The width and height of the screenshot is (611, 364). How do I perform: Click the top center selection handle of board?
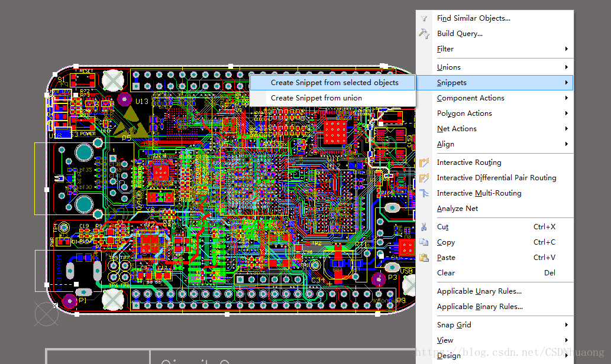point(230,66)
